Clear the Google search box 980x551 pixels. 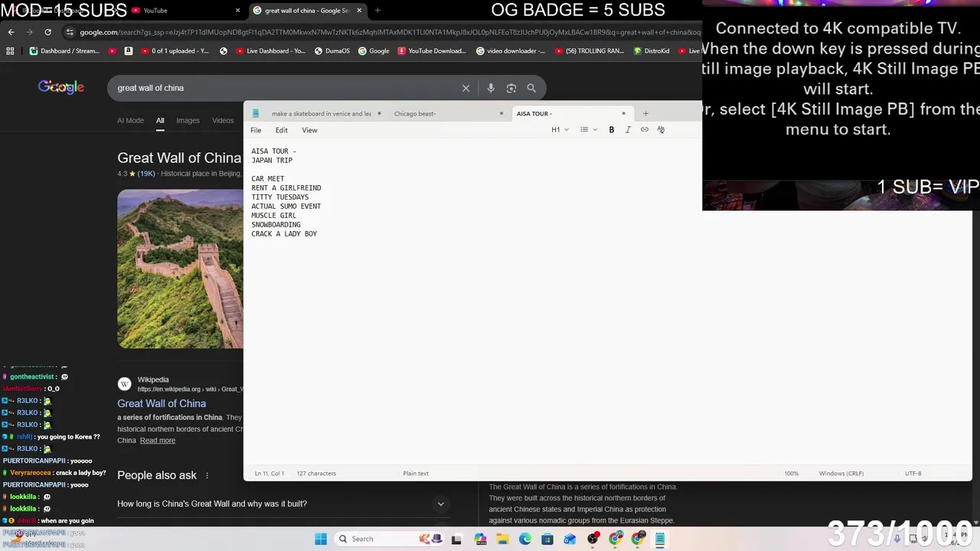(465, 88)
